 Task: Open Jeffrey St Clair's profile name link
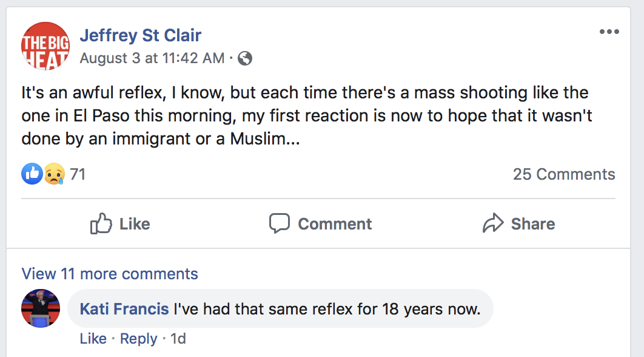pyautogui.click(x=140, y=35)
